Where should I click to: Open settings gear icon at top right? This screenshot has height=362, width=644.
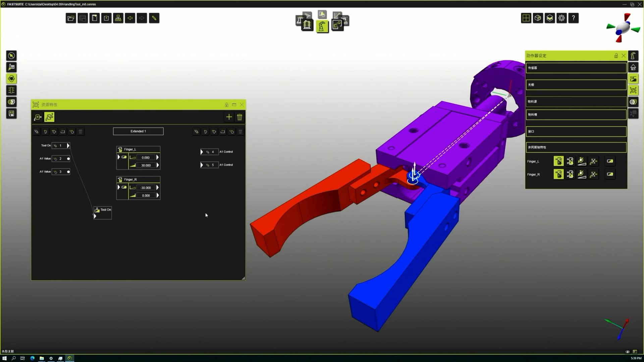561,18
